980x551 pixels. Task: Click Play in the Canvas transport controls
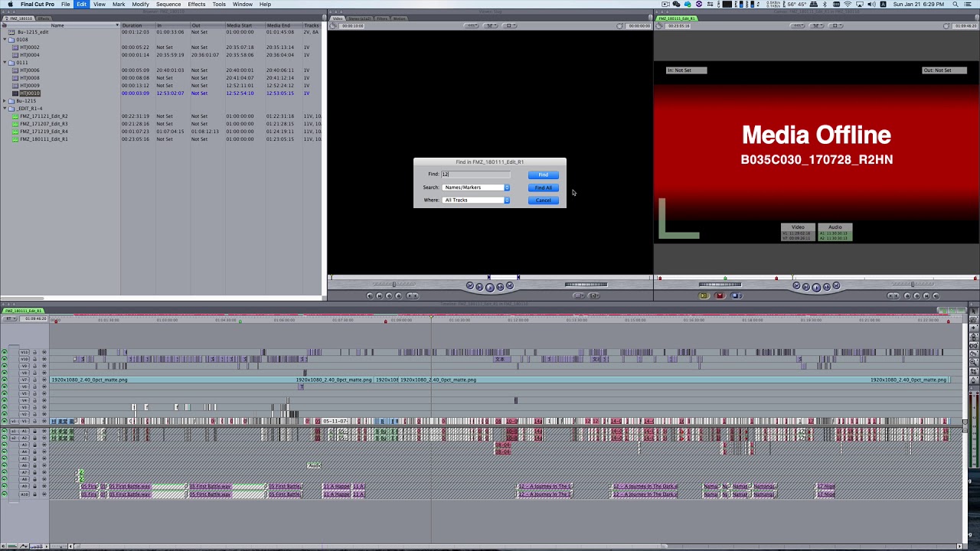[x=816, y=287]
